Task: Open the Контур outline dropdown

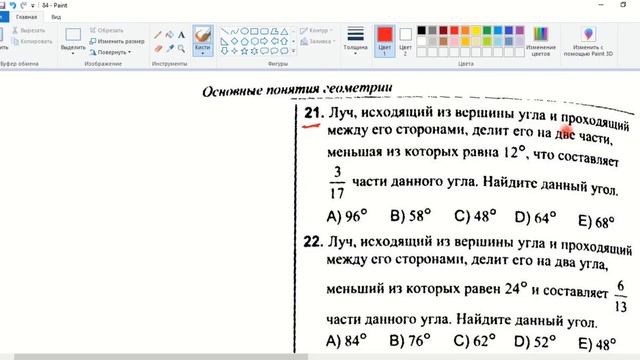Action: 316,31
